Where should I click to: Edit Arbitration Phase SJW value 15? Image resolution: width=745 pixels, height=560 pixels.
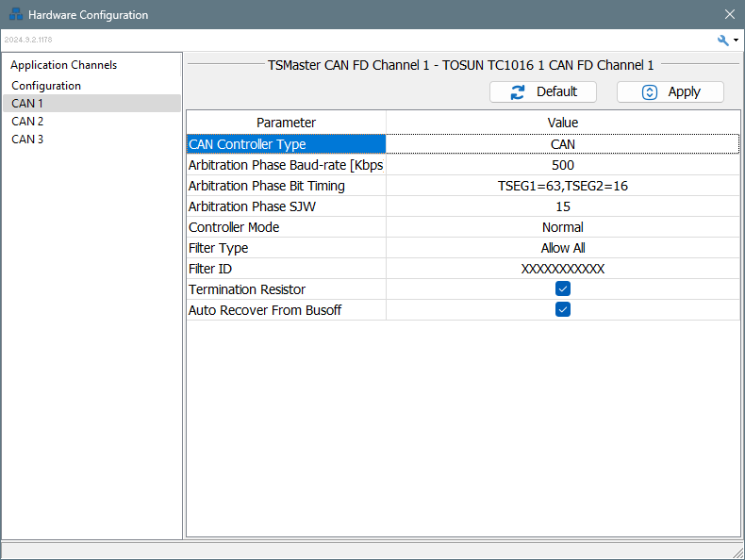(563, 206)
